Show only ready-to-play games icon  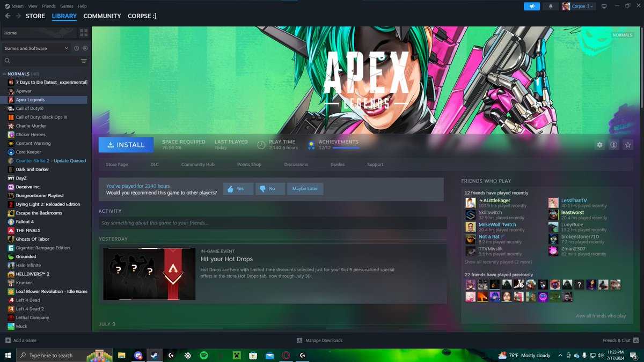85,48
